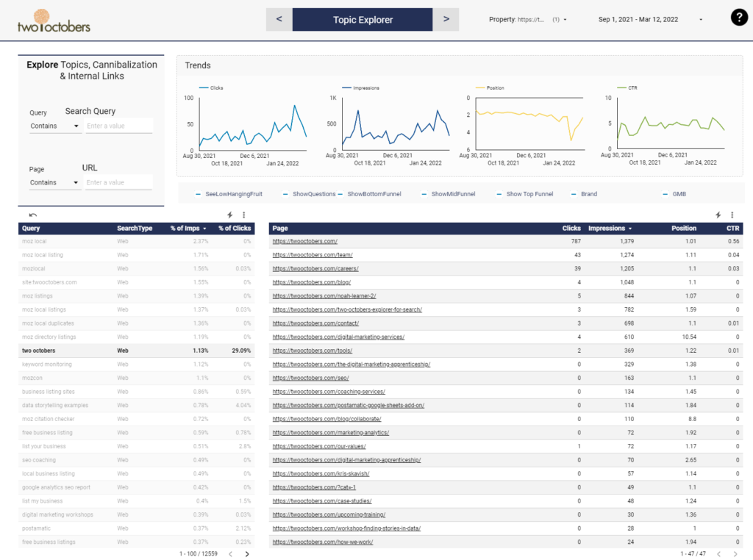The height and width of the screenshot is (560, 753).
Task: Open the twooctobers.com/careers/ link
Action: pyautogui.click(x=315, y=269)
